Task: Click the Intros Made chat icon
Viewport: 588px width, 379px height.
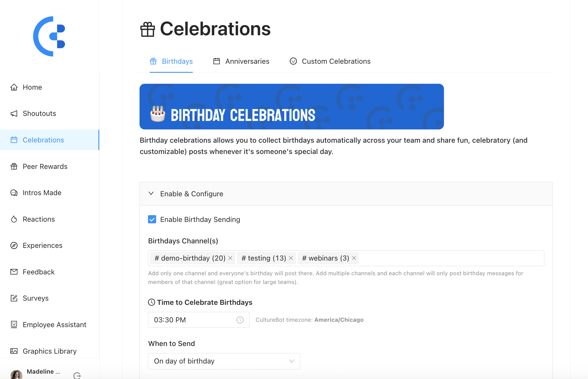Action: click(x=14, y=193)
